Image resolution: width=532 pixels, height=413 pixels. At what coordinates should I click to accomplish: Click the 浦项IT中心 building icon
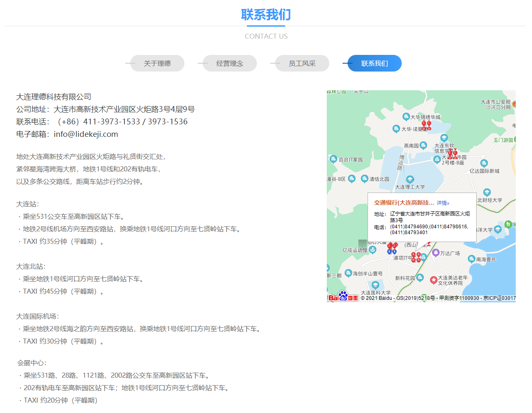point(423,257)
